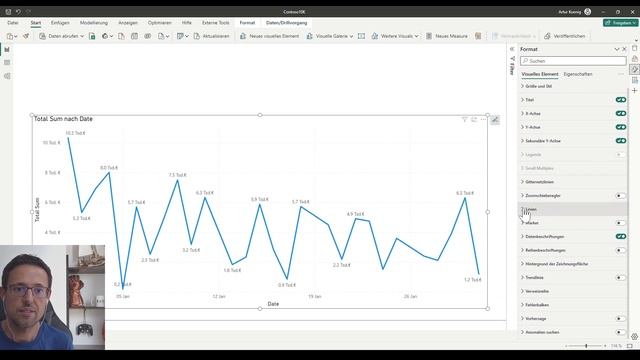This screenshot has width=640, height=360.
Task: Toggle the X-Achse switch
Action: (621, 113)
